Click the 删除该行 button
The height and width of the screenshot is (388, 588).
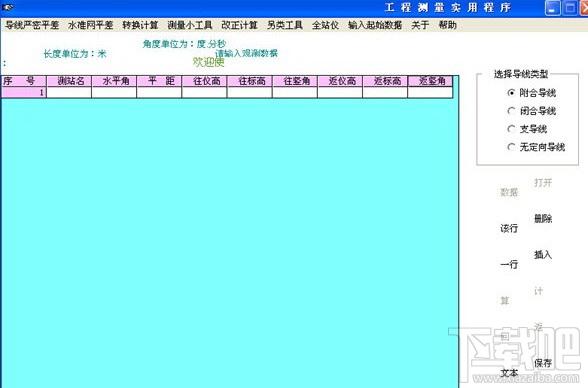point(526,223)
